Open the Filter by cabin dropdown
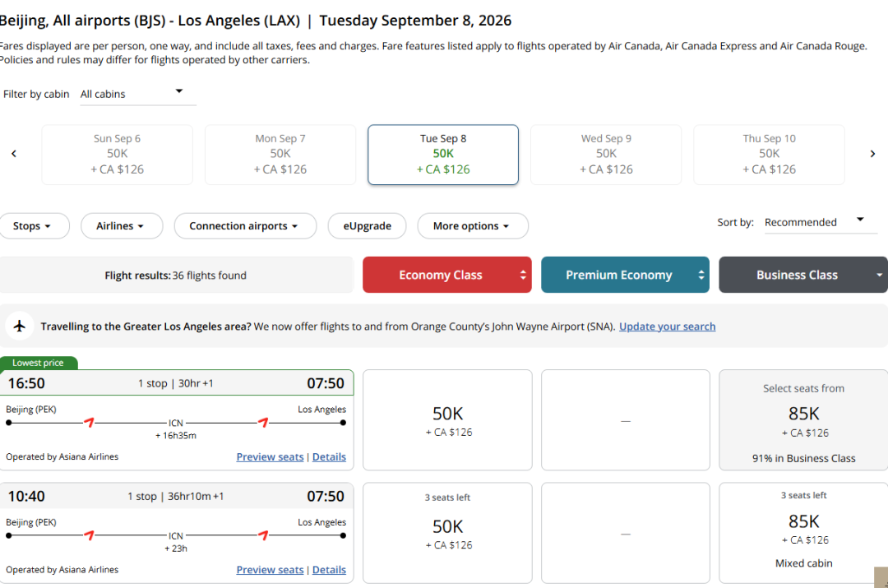Screen dimensions: 888x588 click(138, 94)
